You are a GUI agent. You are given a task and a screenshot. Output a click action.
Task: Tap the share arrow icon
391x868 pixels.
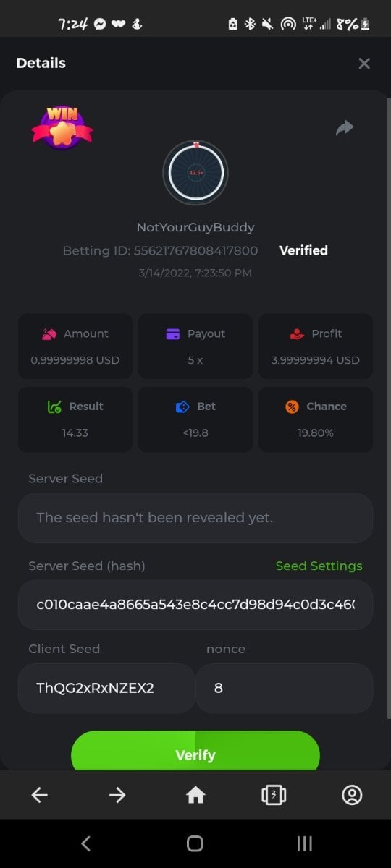(345, 128)
